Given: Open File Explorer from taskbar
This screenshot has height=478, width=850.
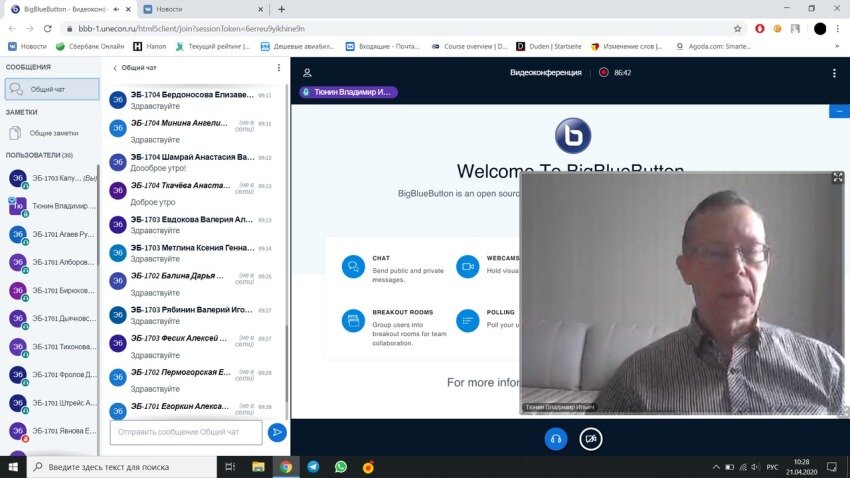Looking at the screenshot, I should click(258, 467).
